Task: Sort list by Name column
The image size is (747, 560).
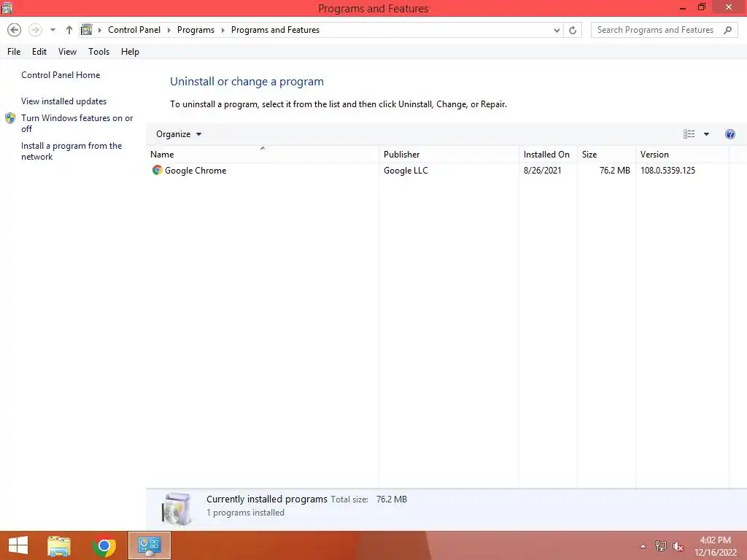Action: [x=263, y=155]
